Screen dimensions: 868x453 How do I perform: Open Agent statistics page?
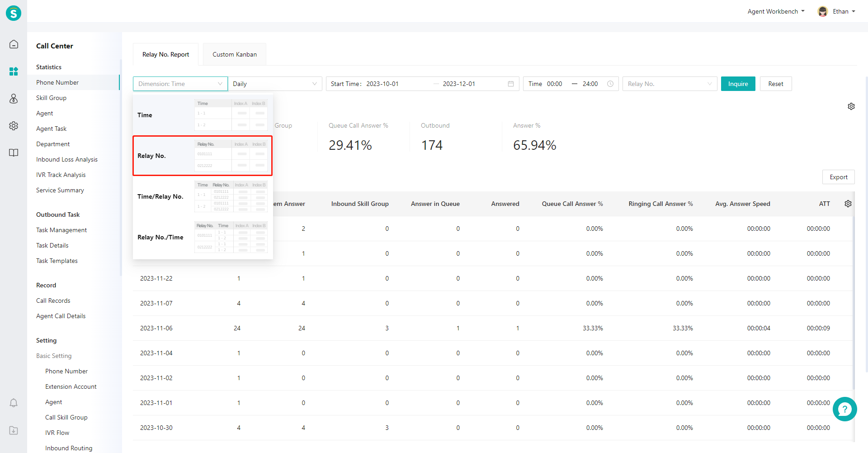pos(44,113)
